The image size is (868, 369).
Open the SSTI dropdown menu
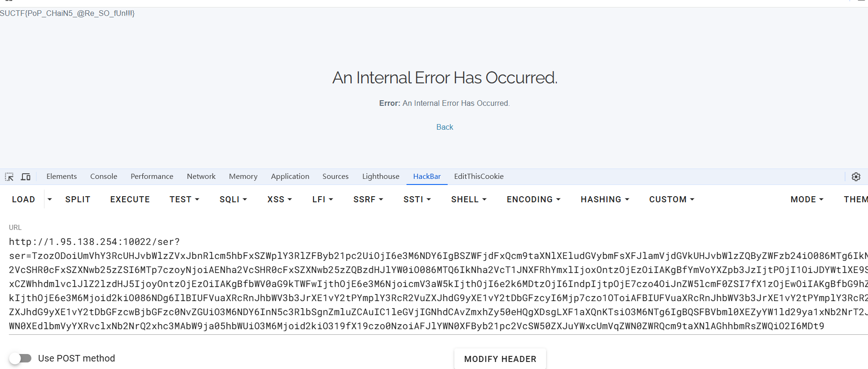tap(417, 199)
